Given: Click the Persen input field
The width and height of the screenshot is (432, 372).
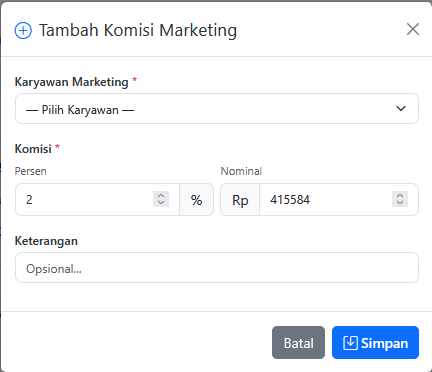Looking at the screenshot, I should click(x=97, y=200).
